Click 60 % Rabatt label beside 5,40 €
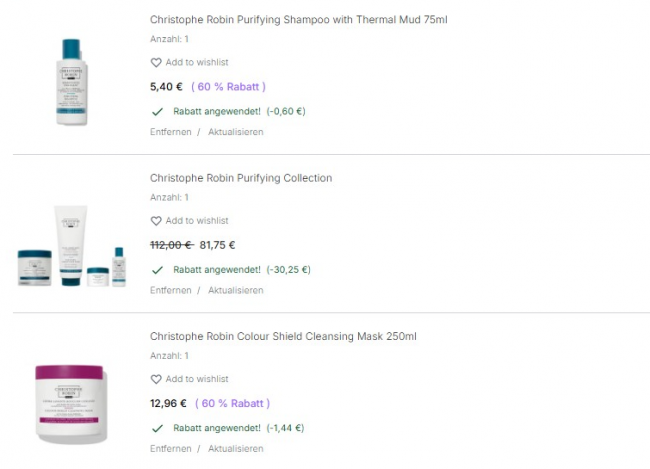 pos(228,86)
